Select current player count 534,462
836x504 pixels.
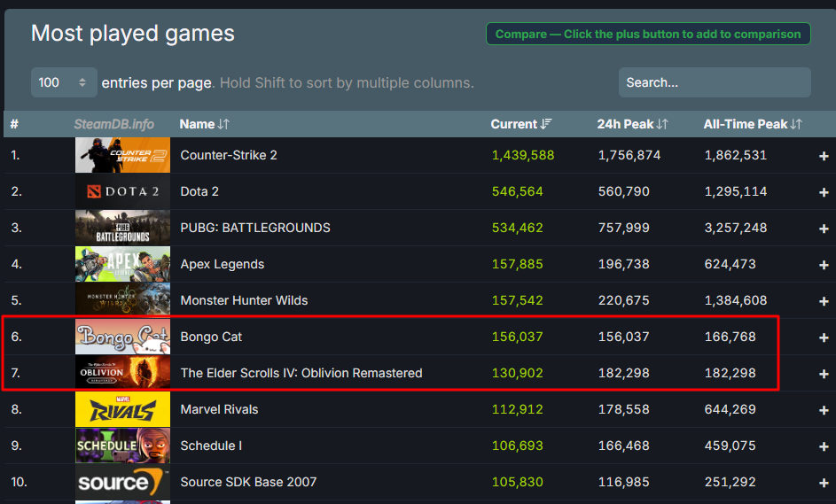pos(517,228)
